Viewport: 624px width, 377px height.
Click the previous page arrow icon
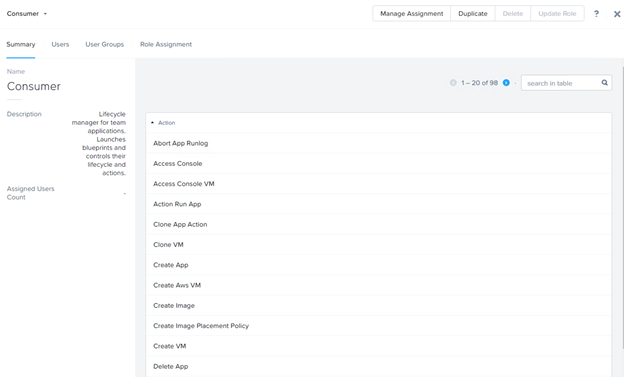tap(453, 83)
